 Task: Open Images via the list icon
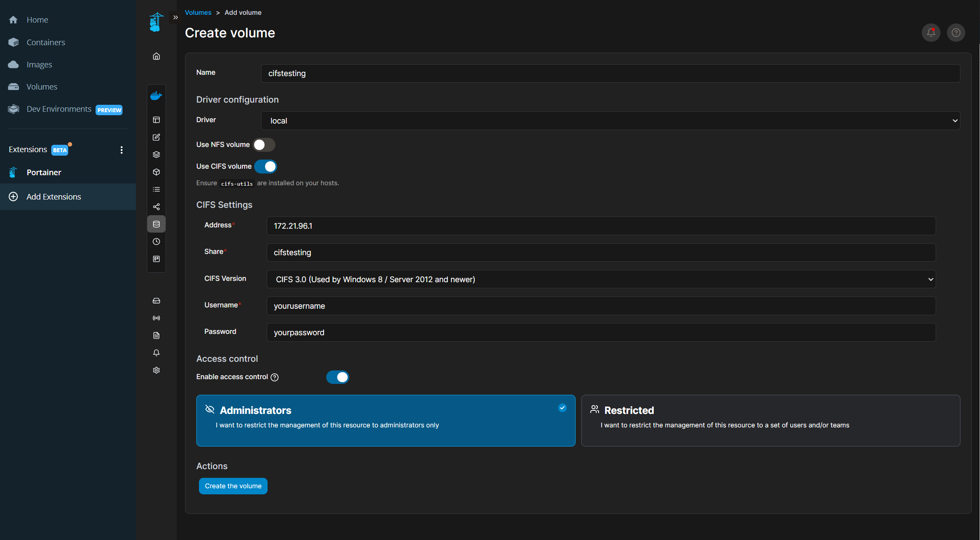156,190
